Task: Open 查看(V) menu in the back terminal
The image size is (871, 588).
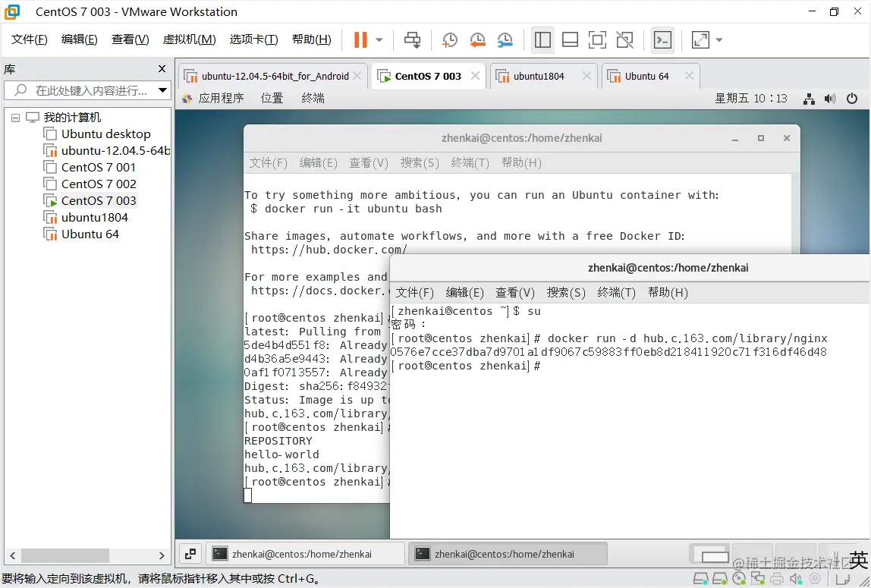Action: [x=369, y=162]
